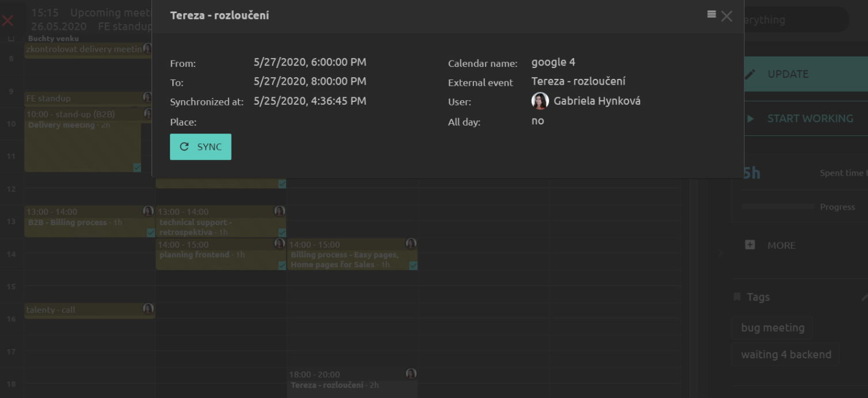The image size is (868, 398).
Task: Click the SYNC button in event dialog
Action: tap(200, 147)
